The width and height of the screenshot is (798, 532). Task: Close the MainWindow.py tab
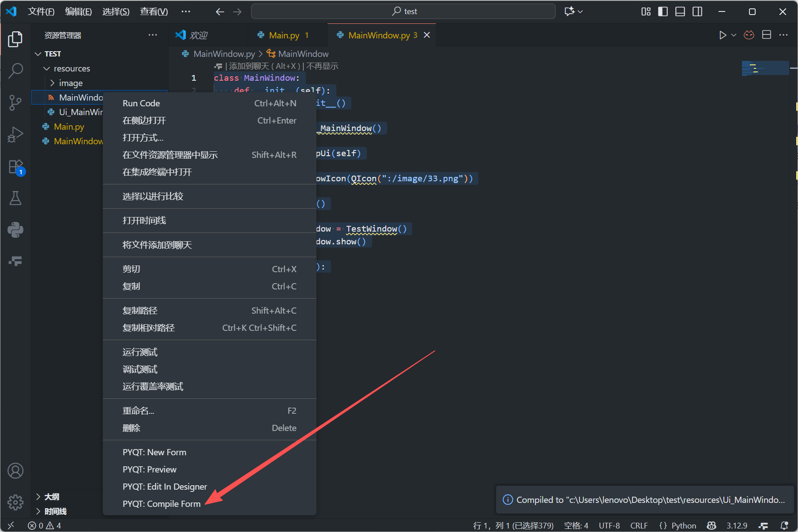tap(427, 35)
